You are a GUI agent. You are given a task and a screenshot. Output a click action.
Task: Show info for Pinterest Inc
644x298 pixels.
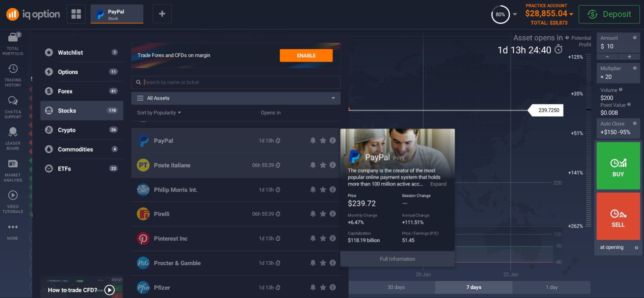[333, 238]
